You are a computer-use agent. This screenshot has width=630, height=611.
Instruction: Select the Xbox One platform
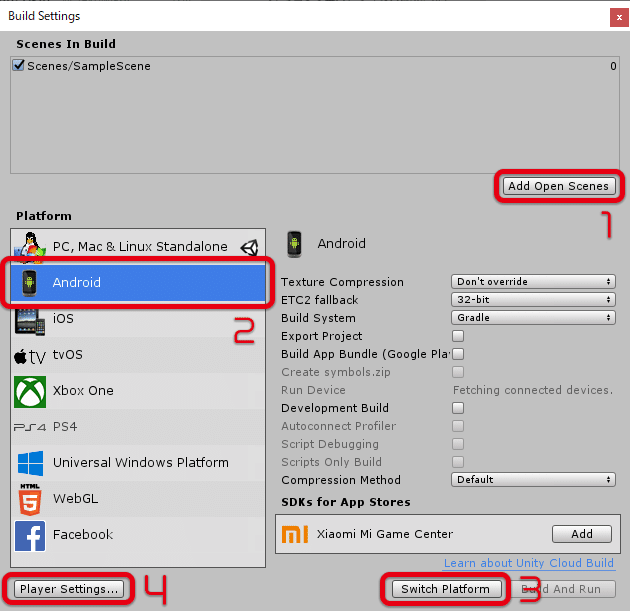138,391
